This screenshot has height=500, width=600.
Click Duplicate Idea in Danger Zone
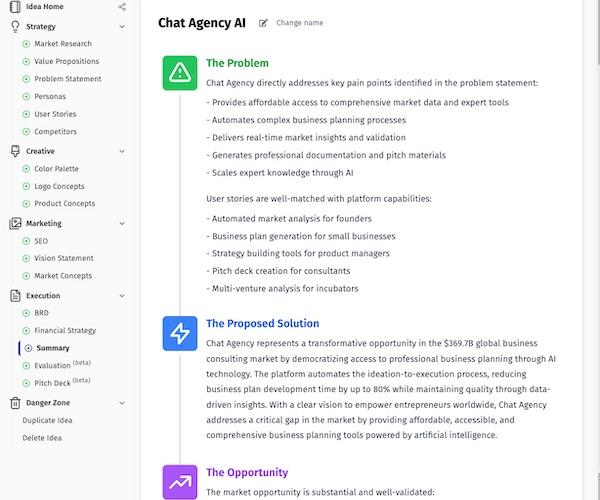coord(47,420)
